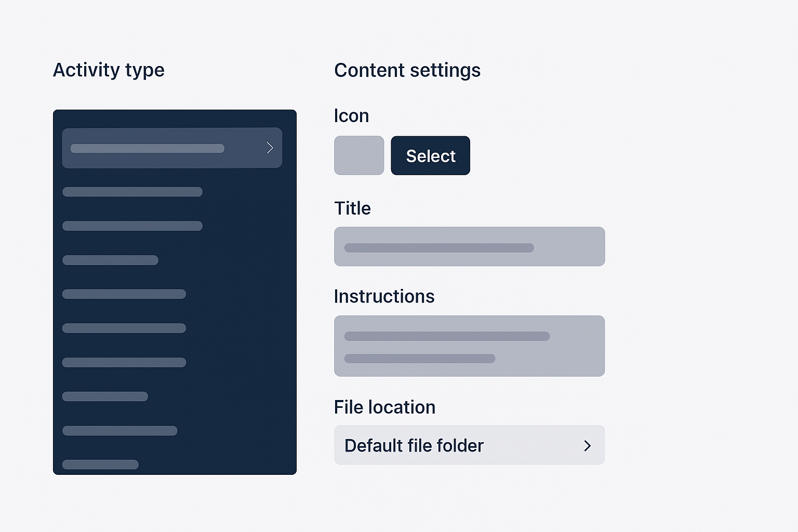Choose the last activity type at the bottom

click(100, 464)
